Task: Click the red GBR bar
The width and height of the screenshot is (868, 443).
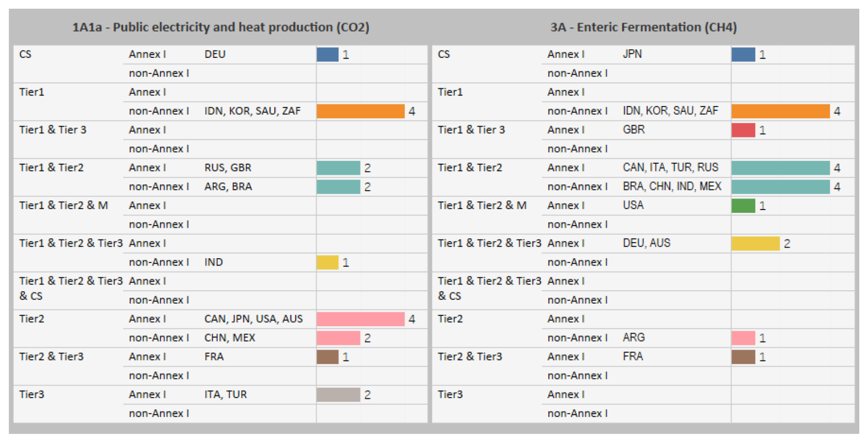Action: pos(743,130)
